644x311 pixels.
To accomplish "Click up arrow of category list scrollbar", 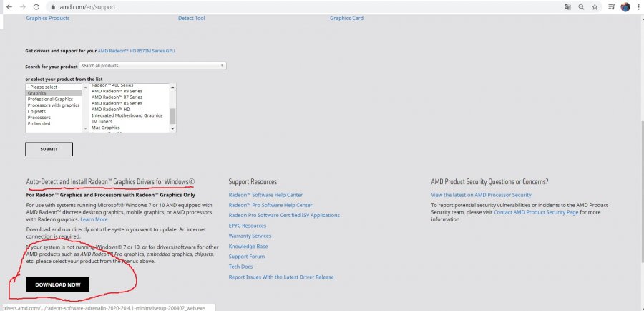I will coord(85,87).
